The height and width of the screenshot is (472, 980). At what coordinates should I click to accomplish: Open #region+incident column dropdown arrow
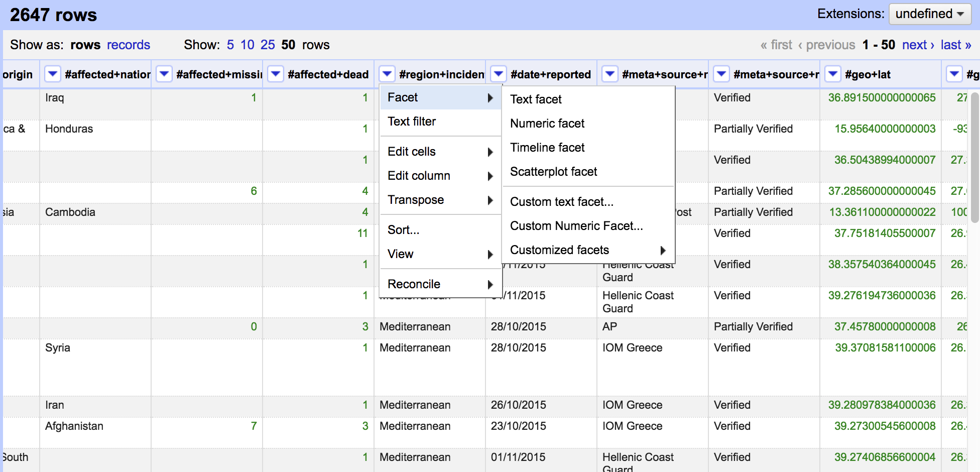(x=387, y=74)
